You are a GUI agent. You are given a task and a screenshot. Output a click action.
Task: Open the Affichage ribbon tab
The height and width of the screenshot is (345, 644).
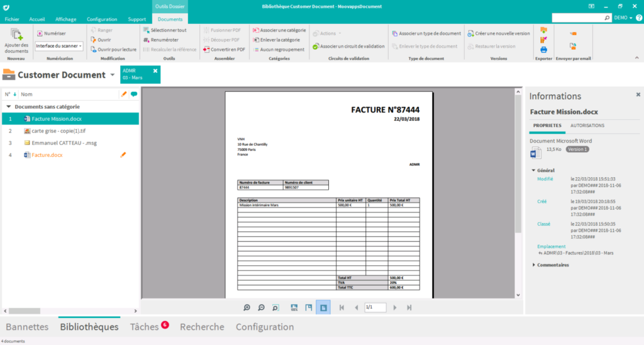click(65, 19)
